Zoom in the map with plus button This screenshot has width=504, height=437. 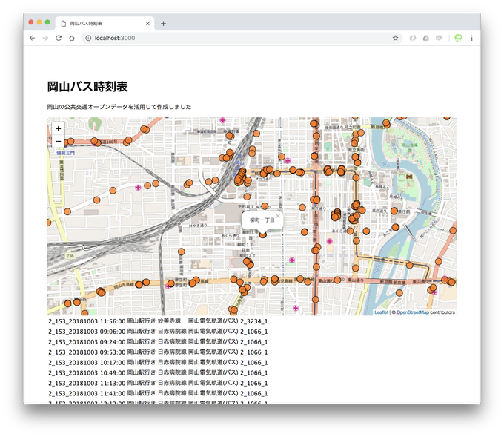coord(58,128)
